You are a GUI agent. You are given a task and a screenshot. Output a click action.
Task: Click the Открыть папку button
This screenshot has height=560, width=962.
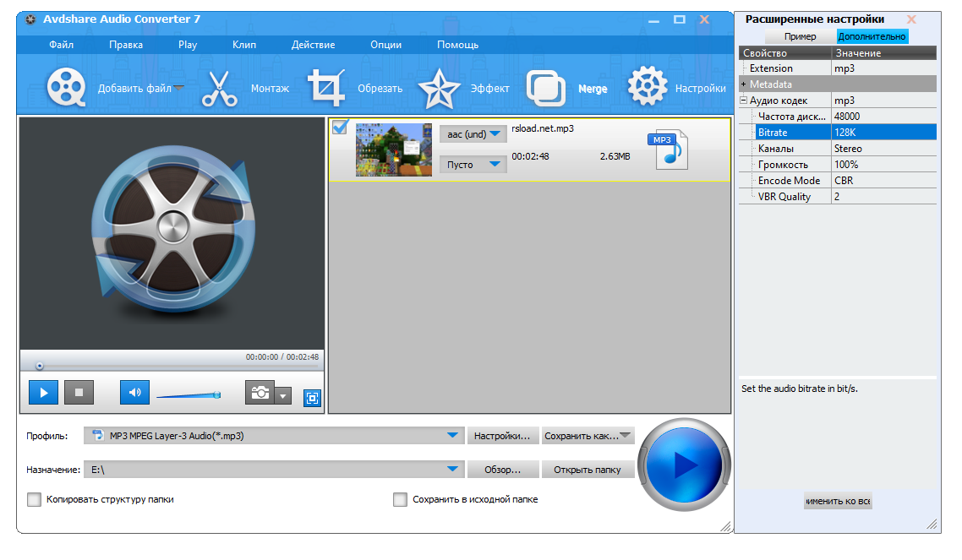click(588, 470)
